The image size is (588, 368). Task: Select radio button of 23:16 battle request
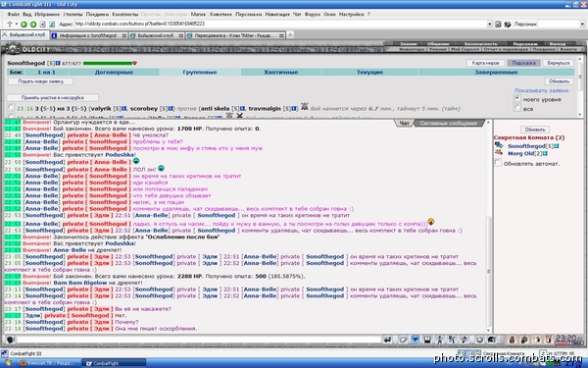click(11, 107)
